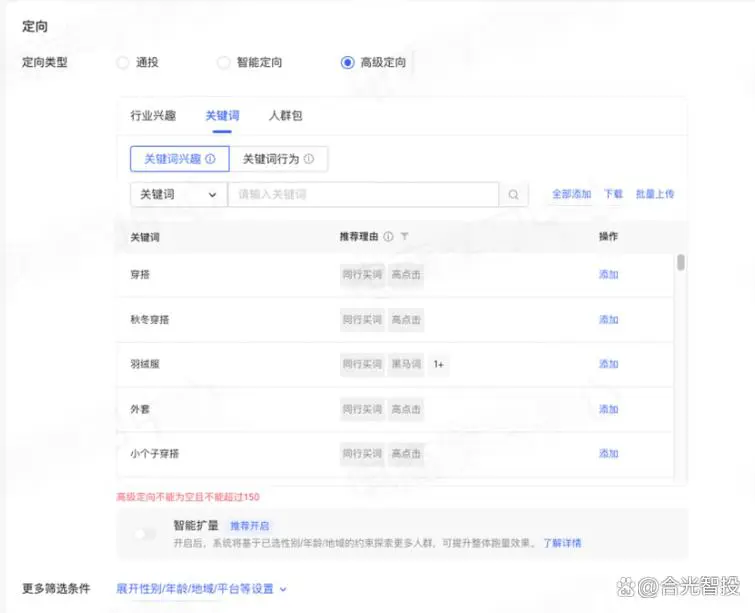The height and width of the screenshot is (613, 755).
Task: Enable the 智能扩量 toggle switch
Action: click(x=146, y=533)
